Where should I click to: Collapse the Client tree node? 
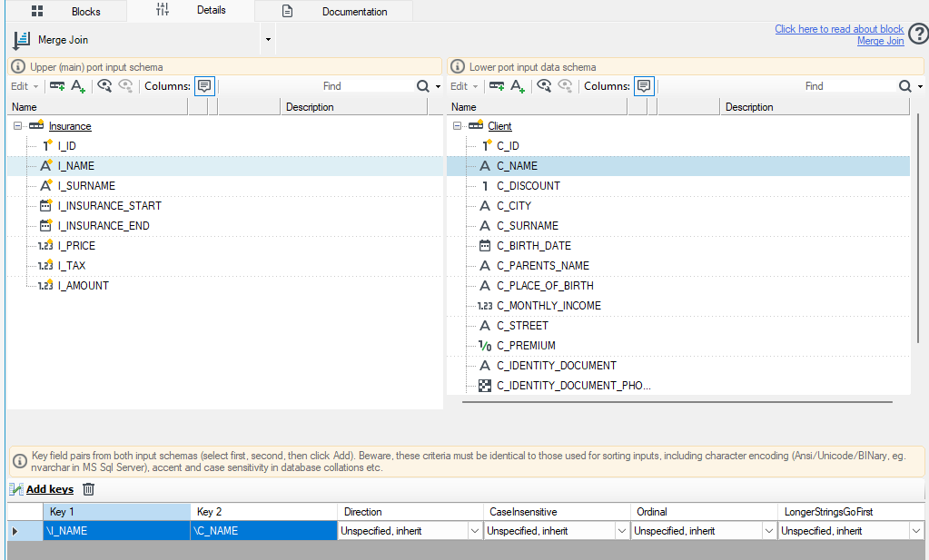[457, 125]
